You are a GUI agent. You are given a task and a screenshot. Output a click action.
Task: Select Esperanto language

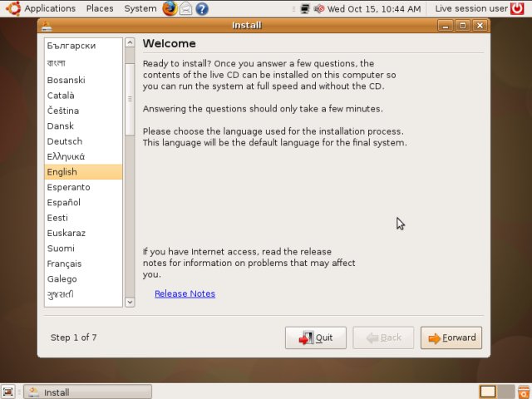(83, 187)
